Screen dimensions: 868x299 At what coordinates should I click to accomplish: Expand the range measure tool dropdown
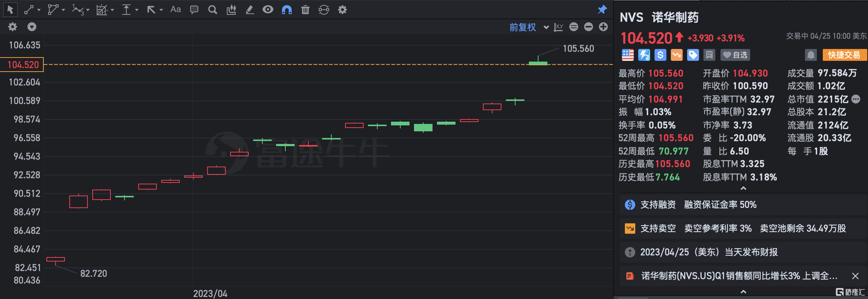pos(137,10)
